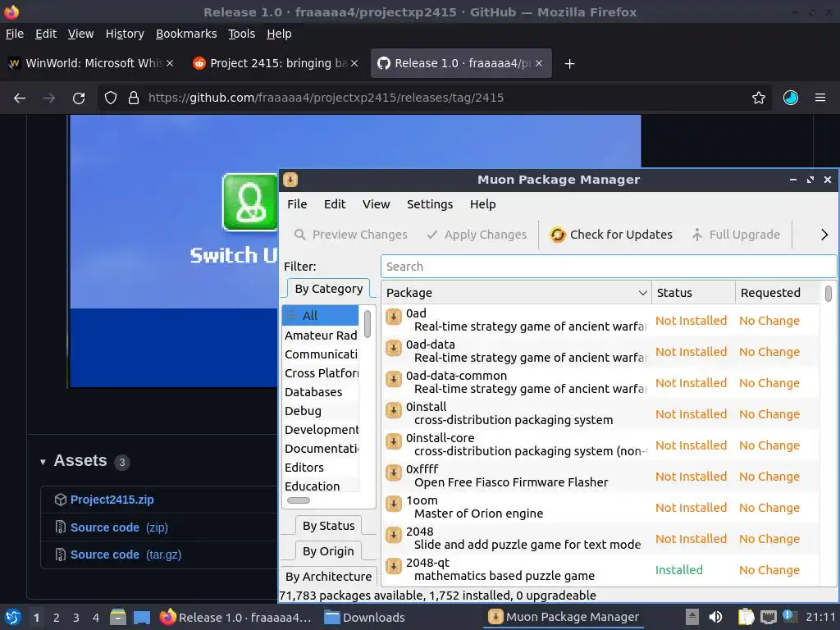The image size is (840, 630).
Task: Click the category list vertical scrollbar
Action: pos(367,323)
